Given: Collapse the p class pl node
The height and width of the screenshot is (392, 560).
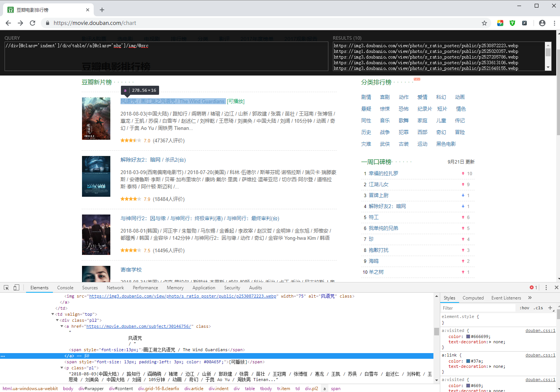Looking at the screenshot, I should point(62,368).
